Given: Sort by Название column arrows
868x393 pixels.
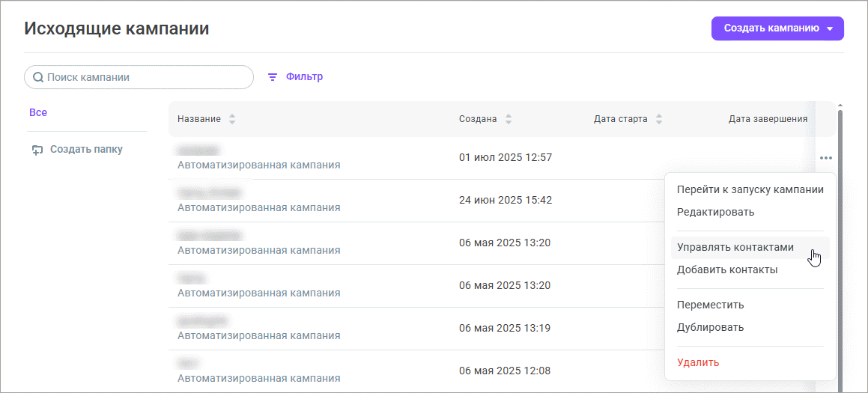Looking at the screenshot, I should [232, 119].
